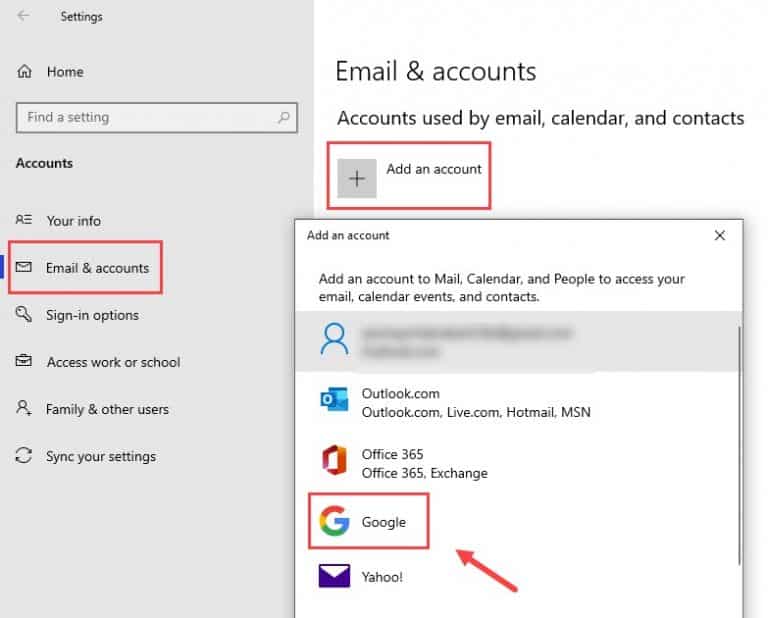This screenshot has height=618, width=768.
Task: Click the 'Add an account' dialog title
Action: tap(348, 236)
